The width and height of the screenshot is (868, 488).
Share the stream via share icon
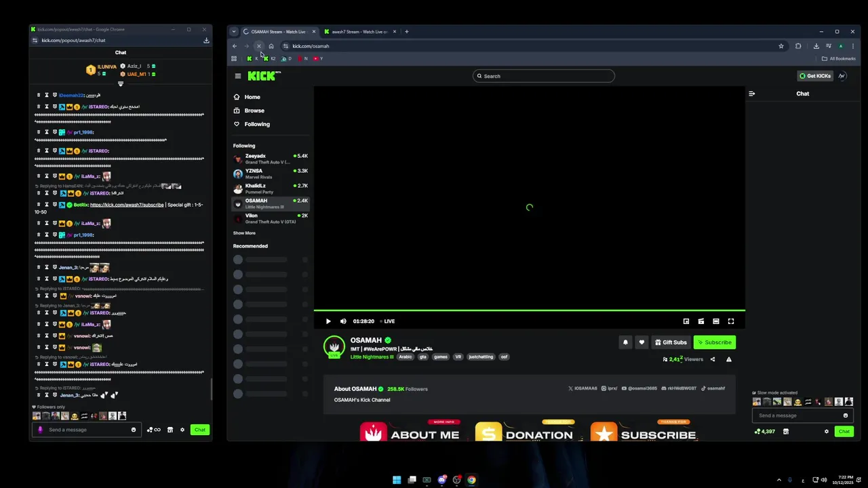click(x=713, y=359)
